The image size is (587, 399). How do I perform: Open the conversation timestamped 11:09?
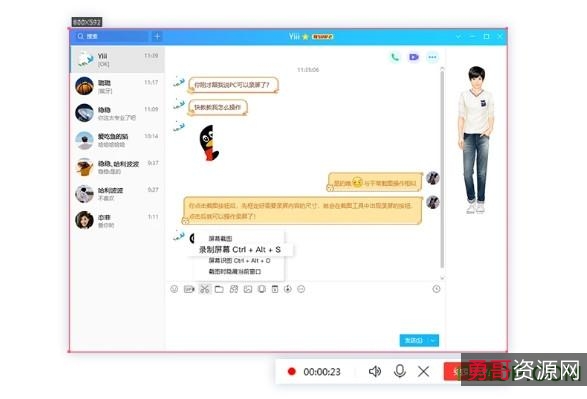pos(117,113)
